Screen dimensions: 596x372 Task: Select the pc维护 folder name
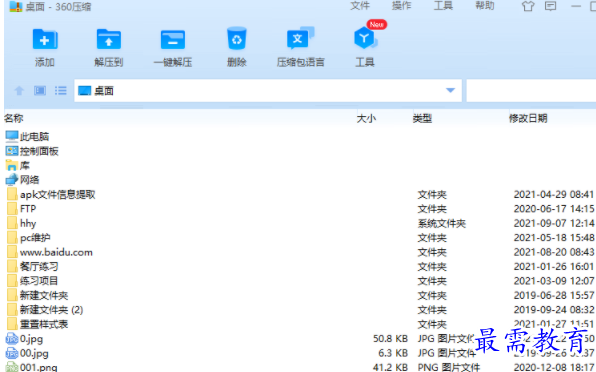coord(35,238)
